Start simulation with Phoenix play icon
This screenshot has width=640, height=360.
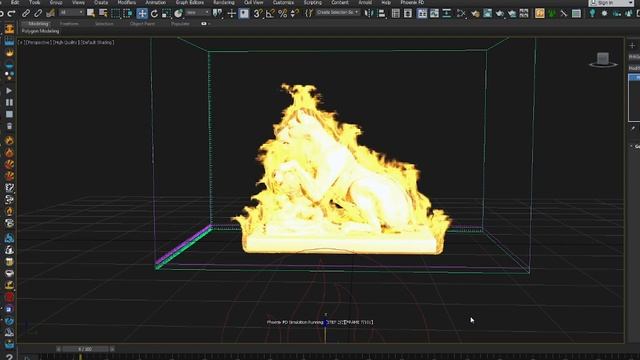tap(9, 91)
